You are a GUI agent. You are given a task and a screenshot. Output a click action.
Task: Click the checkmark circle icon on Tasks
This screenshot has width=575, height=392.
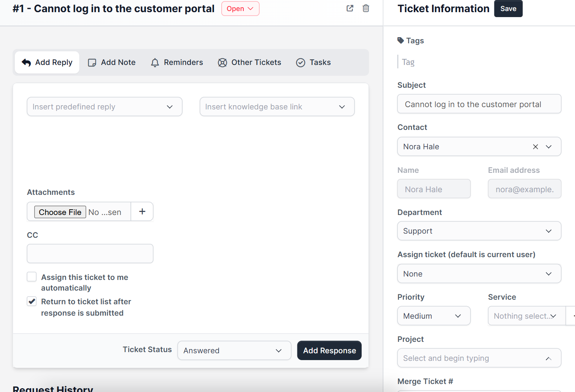[300, 63]
